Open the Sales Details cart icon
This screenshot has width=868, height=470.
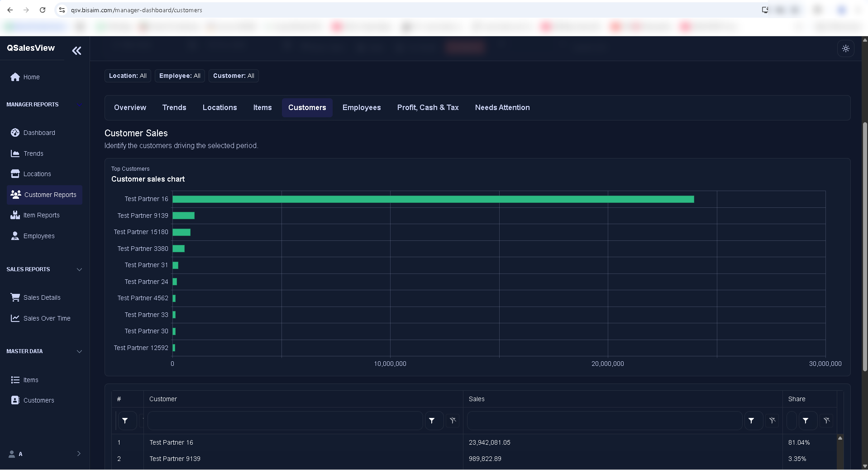pyautogui.click(x=15, y=297)
